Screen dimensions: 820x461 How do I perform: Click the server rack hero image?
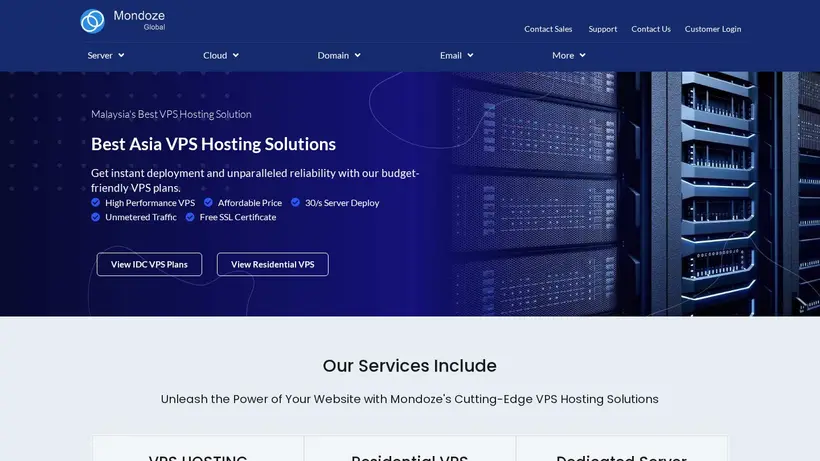(x=635, y=194)
